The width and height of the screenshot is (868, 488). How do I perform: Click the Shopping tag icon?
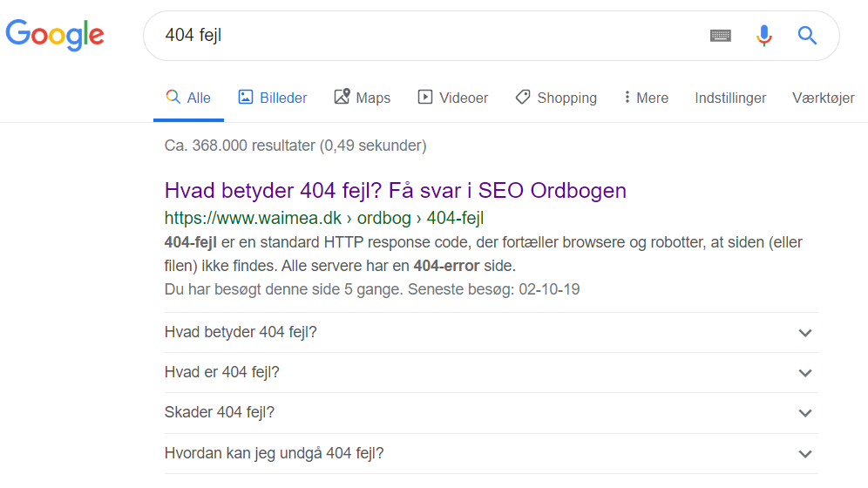tap(523, 98)
